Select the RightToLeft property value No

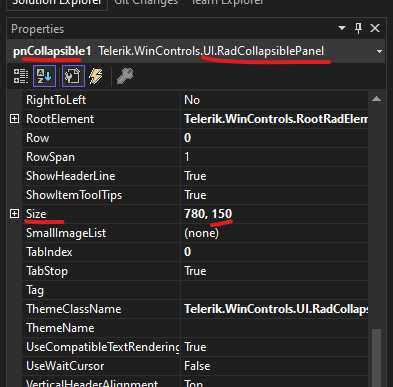click(x=274, y=100)
